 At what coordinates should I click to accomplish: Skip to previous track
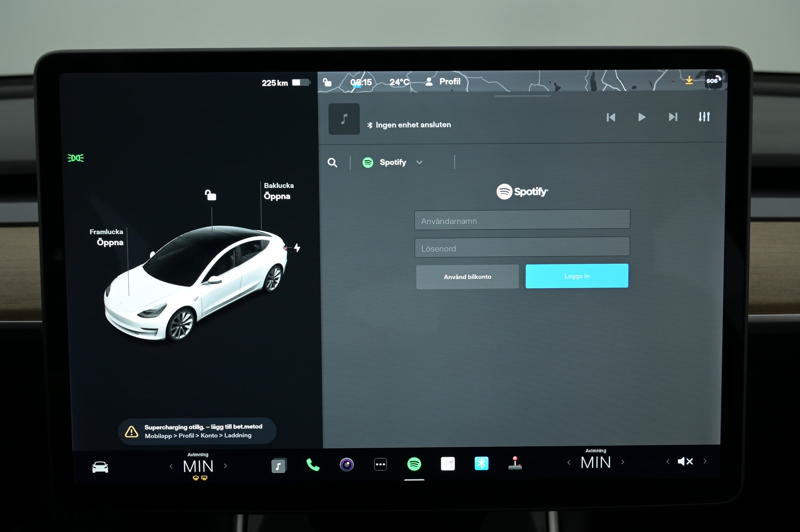[x=611, y=117]
